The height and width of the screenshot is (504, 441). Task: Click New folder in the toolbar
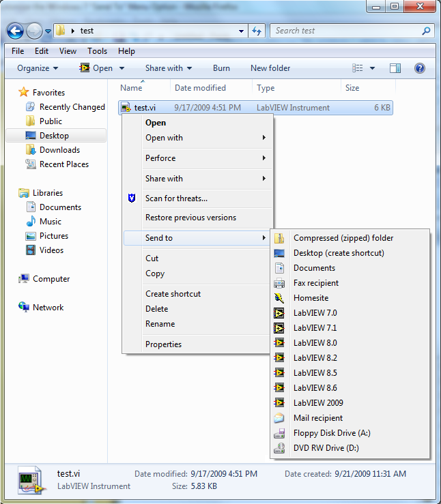pos(270,68)
